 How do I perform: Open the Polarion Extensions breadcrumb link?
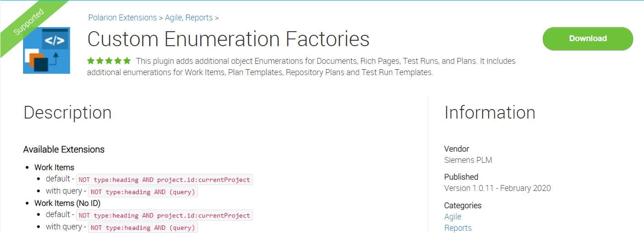(x=122, y=18)
